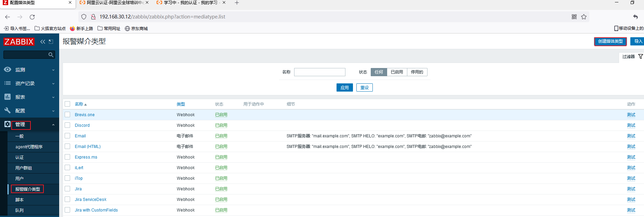Check the Express.ms row checkbox
The height and width of the screenshot is (217, 644).
(67, 157)
